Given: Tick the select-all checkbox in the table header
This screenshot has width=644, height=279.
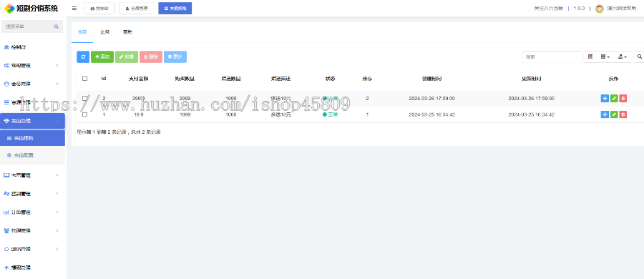Looking at the screenshot, I should pos(85,79).
